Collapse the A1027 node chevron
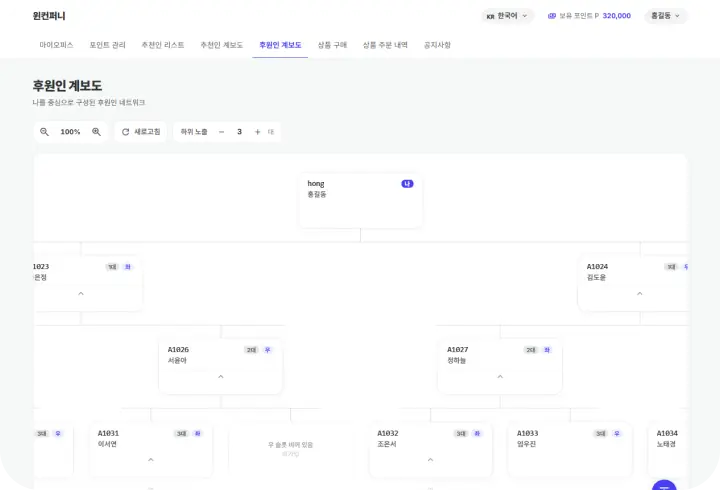 click(500, 377)
